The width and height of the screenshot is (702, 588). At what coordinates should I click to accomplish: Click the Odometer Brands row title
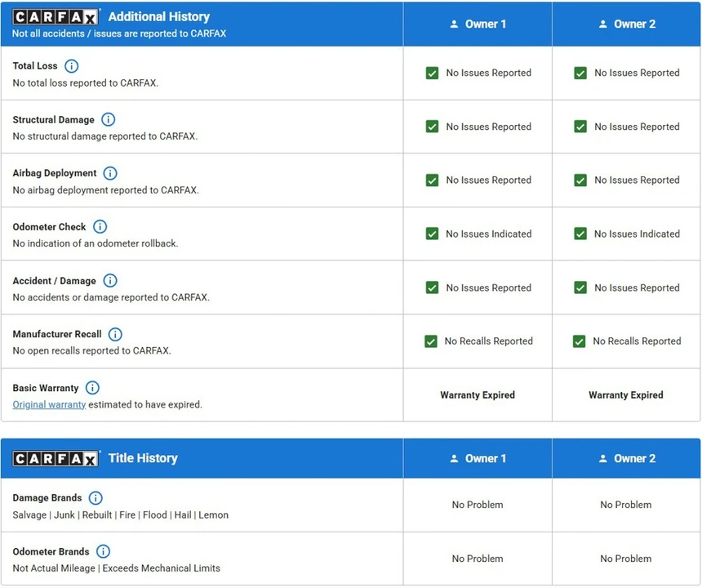click(x=51, y=552)
